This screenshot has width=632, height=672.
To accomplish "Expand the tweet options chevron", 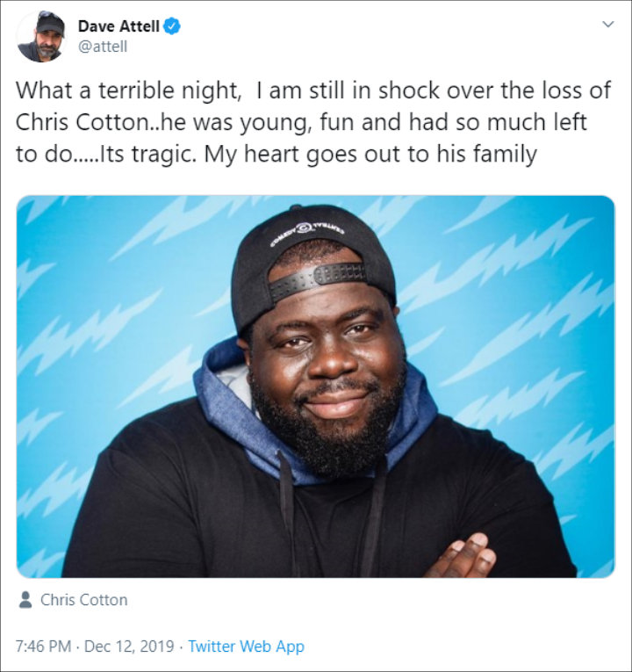I will pyautogui.click(x=608, y=25).
